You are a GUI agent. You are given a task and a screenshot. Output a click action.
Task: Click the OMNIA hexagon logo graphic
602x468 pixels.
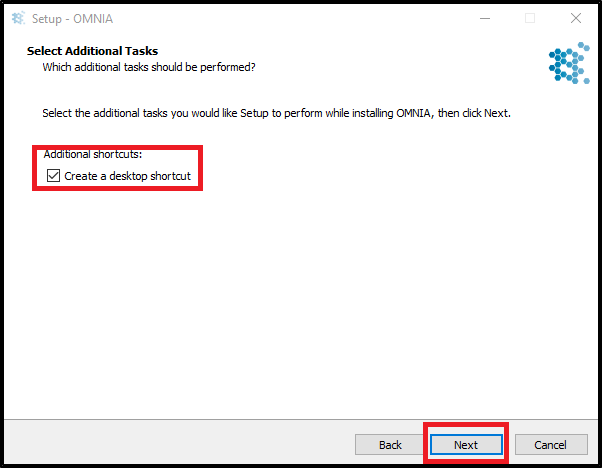click(569, 63)
